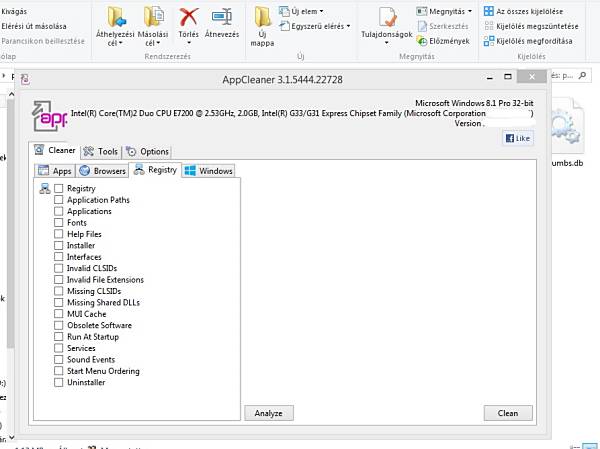600x449 pixels.
Task: Open the Áthelyezési cél dropdown arrow
Action: (121, 43)
